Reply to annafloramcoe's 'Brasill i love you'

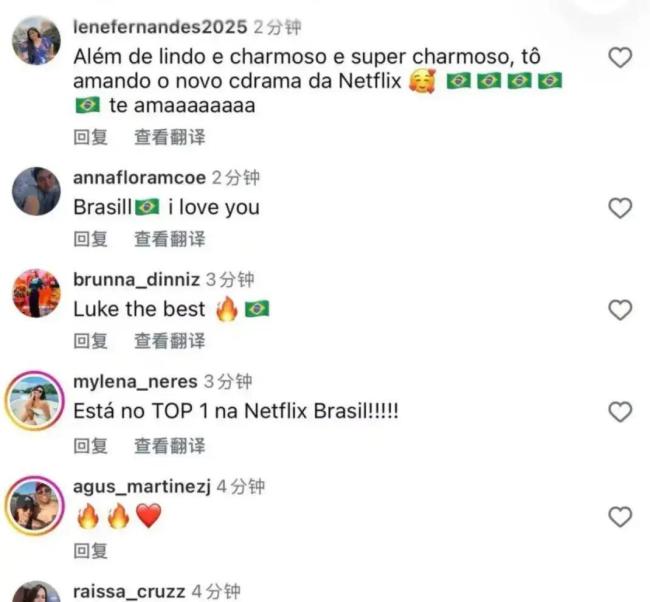point(90,239)
